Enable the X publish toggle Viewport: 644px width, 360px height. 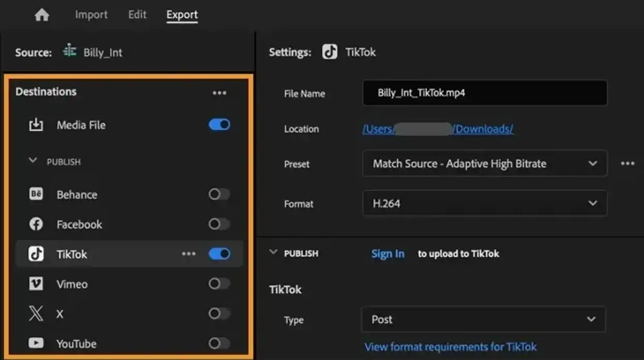(219, 313)
